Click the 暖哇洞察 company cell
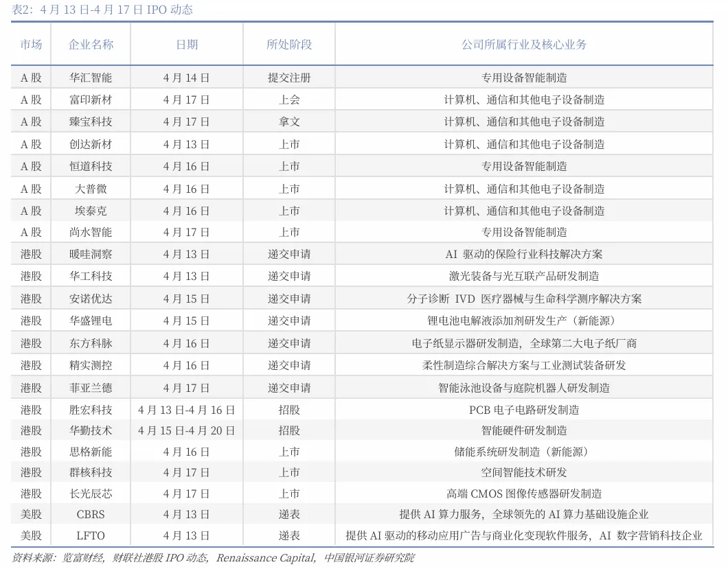The height and width of the screenshot is (569, 728). click(91, 254)
